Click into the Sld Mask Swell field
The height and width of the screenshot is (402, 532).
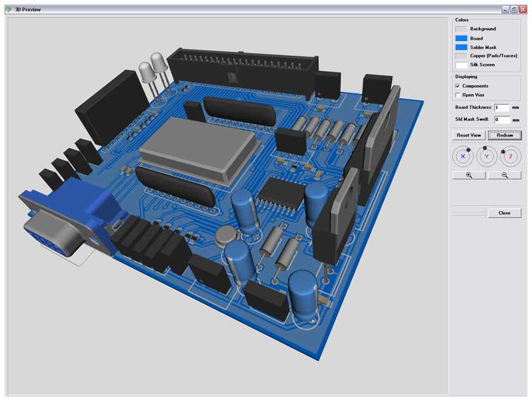click(x=501, y=120)
